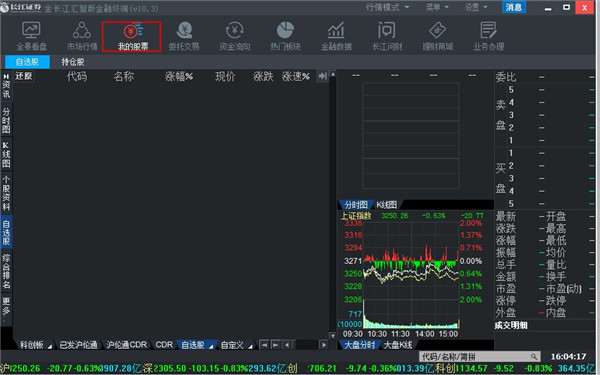Toggle the column expand arrow beside 涨速%
Screen dimensions: 600x375
point(322,77)
